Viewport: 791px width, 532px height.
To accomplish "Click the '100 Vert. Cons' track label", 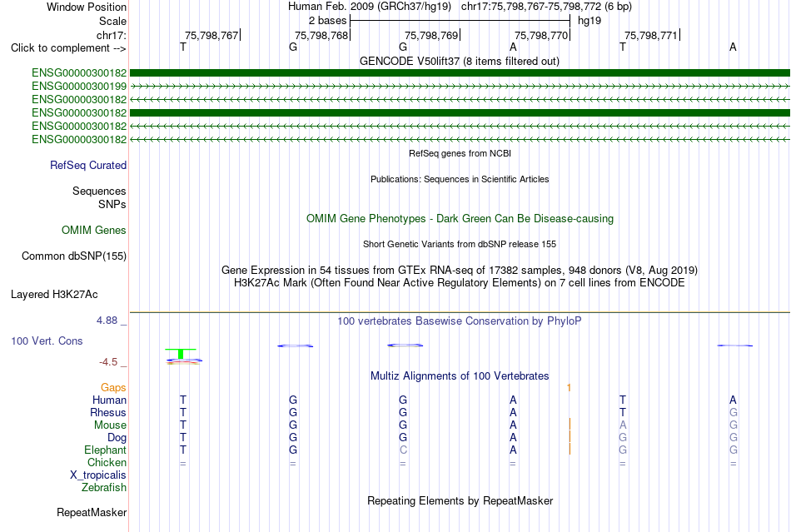I will tap(47, 341).
